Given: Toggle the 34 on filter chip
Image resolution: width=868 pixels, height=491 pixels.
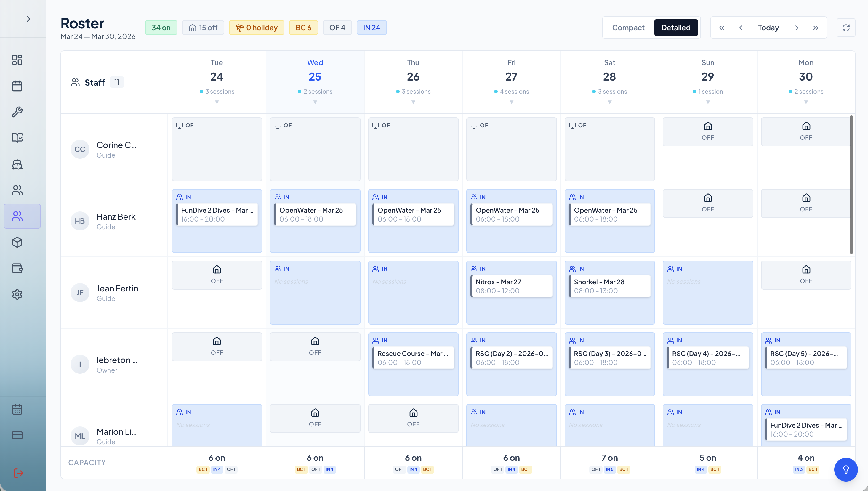Looking at the screenshot, I should [161, 28].
